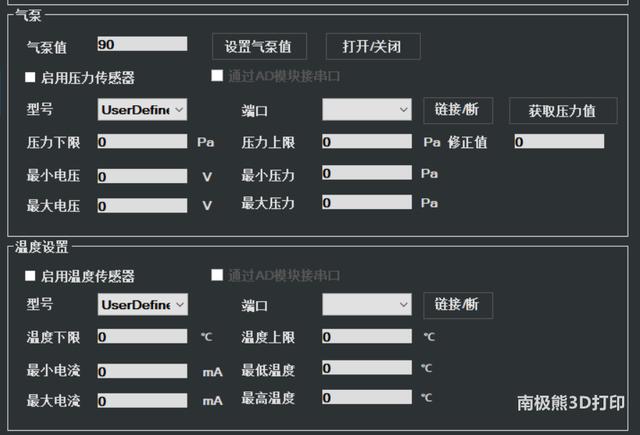The image size is (640, 435).
Task: Check the pressure section 通过AD模块接串口 checkbox
Action: [x=217, y=75]
